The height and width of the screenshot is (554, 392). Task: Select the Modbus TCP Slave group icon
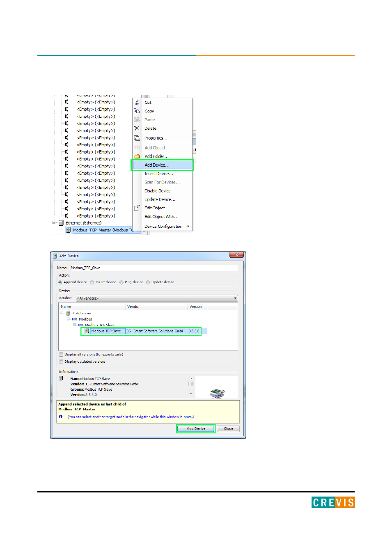(x=81, y=325)
